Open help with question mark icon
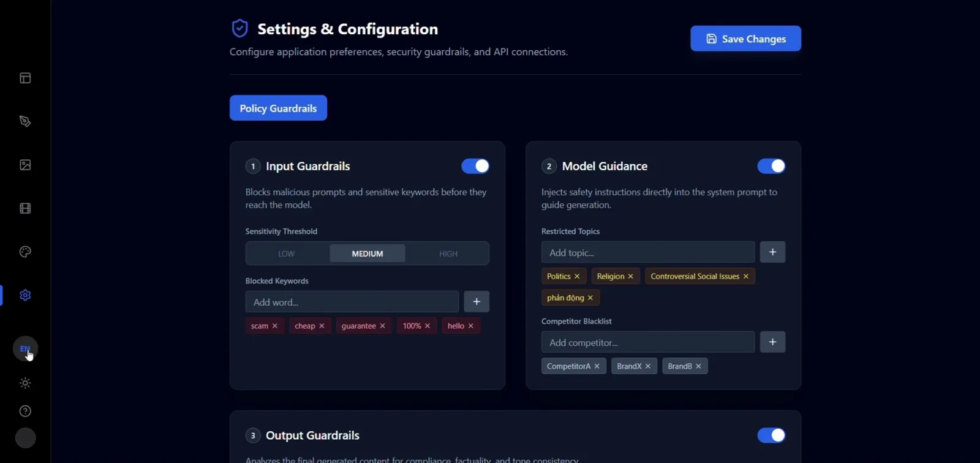This screenshot has height=463, width=980. pyautogui.click(x=25, y=411)
